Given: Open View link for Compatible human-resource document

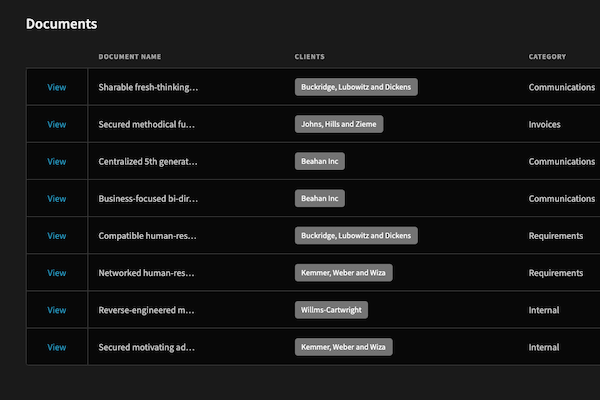Looking at the screenshot, I should tap(57, 236).
